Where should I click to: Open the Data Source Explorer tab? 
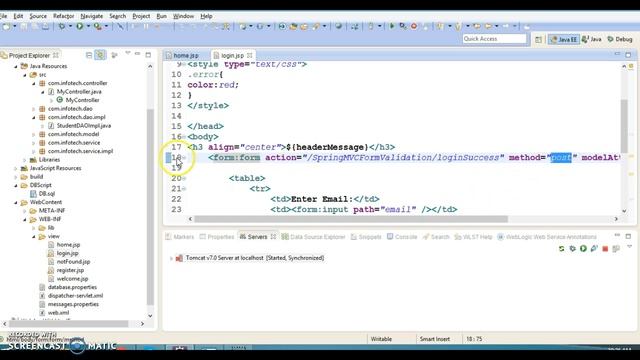[313, 237]
